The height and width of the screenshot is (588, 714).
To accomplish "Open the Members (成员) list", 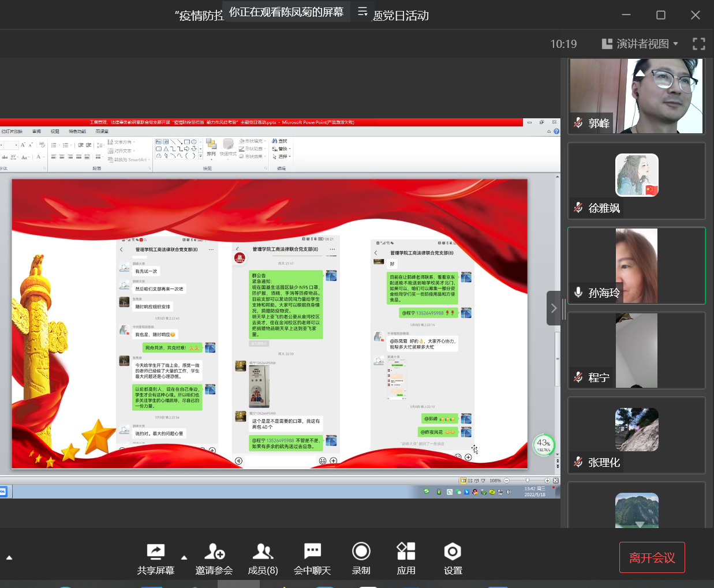I will (x=263, y=552).
